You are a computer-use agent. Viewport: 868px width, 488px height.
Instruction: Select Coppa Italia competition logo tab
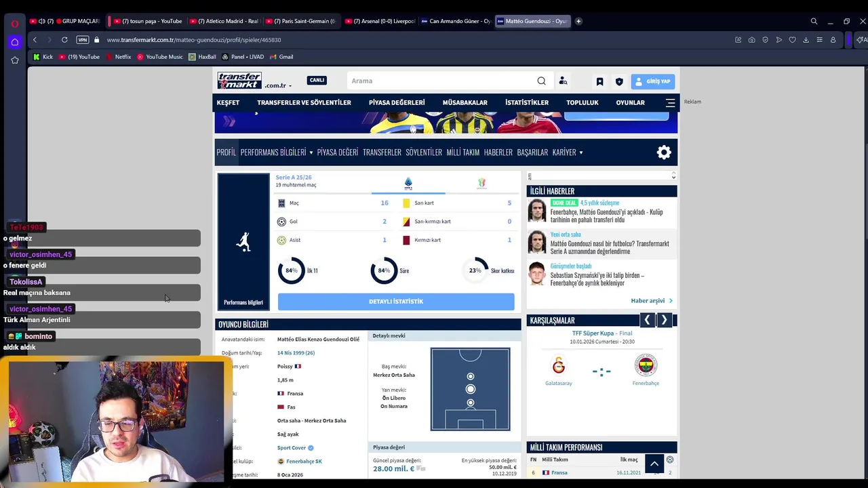point(481,183)
